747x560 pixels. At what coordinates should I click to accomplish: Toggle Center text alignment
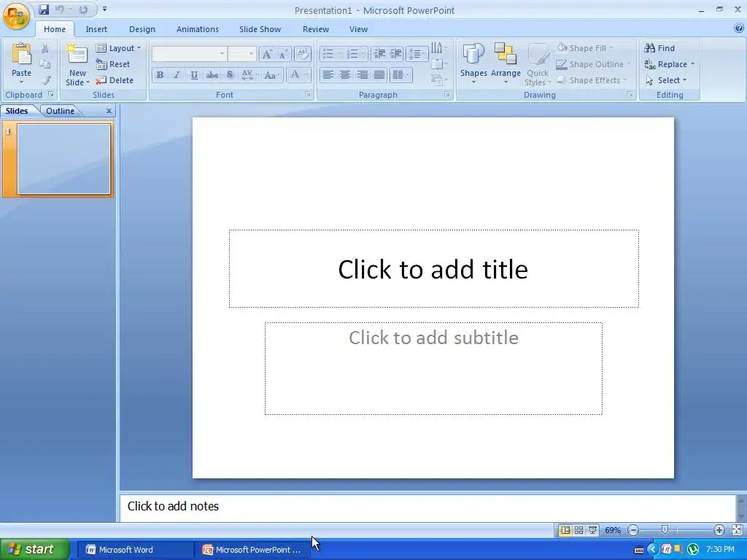(x=345, y=75)
